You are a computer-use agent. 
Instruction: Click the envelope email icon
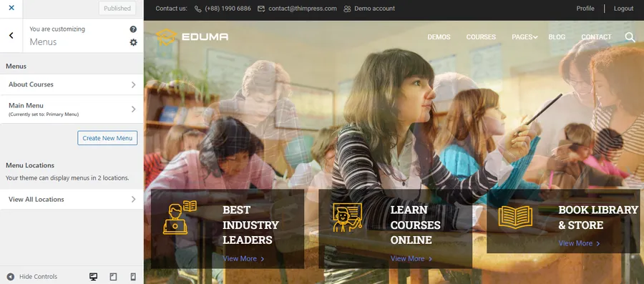coord(261,9)
